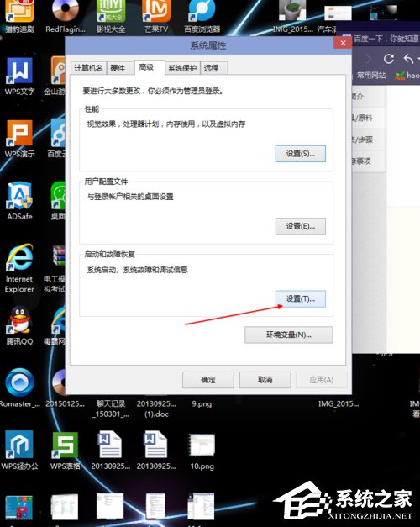This screenshot has width=420, height=527.
Task: Click the 取消 button
Action: coord(265,380)
